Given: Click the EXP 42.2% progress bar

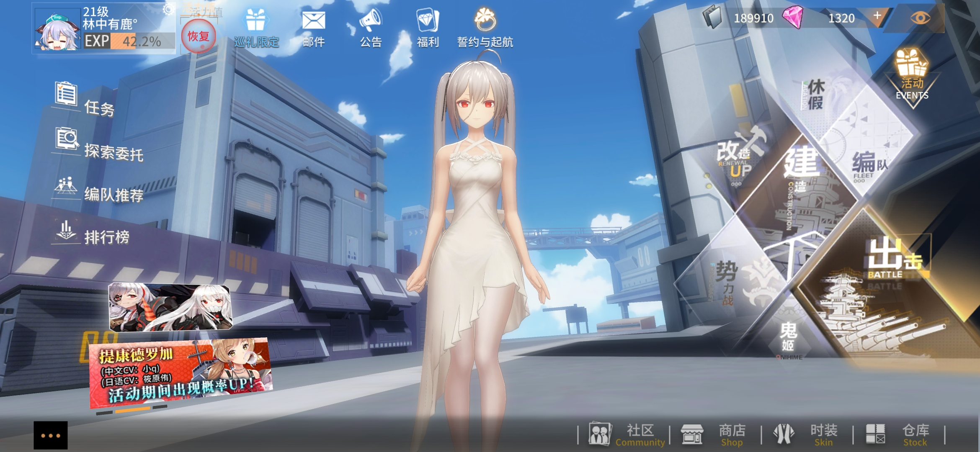Looking at the screenshot, I should (x=129, y=41).
